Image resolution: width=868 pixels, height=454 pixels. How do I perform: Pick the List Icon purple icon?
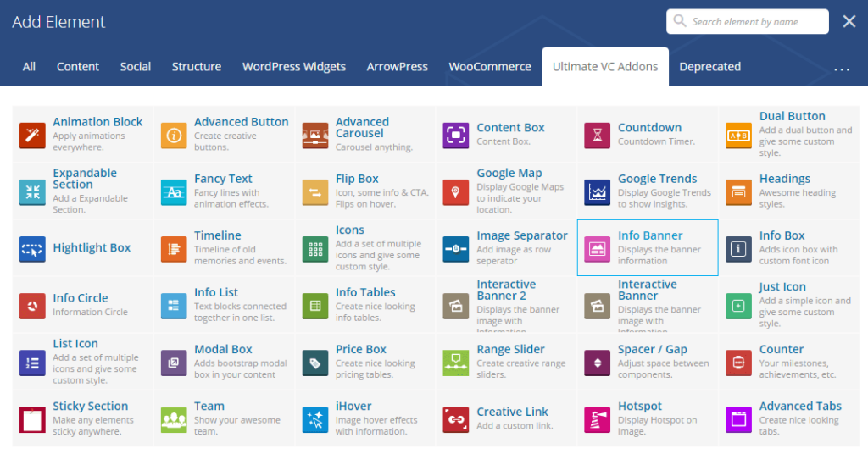(x=32, y=363)
